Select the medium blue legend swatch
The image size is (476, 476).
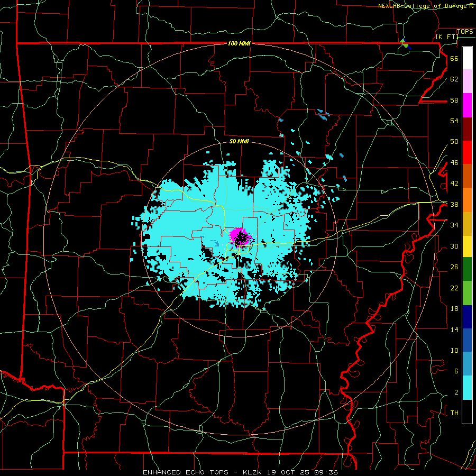467,340
